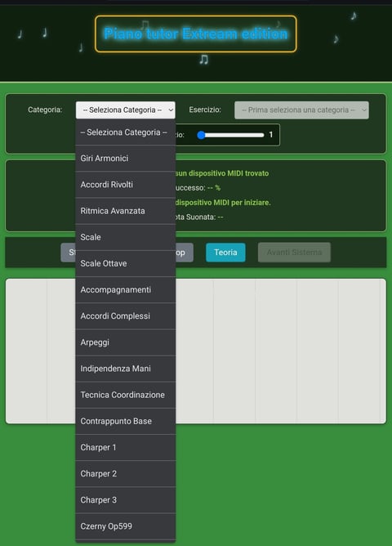
Task: Select Accordi Complessi option
Action: point(125,316)
